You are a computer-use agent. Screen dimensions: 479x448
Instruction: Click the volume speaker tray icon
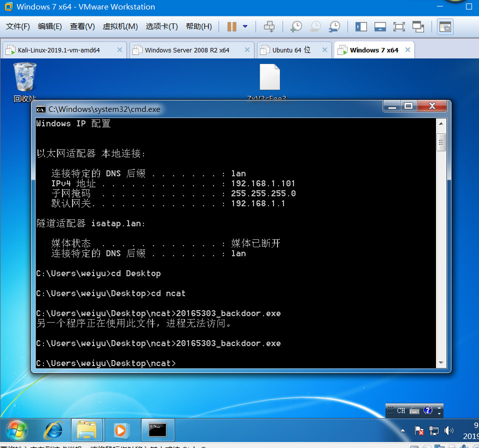[x=449, y=431]
